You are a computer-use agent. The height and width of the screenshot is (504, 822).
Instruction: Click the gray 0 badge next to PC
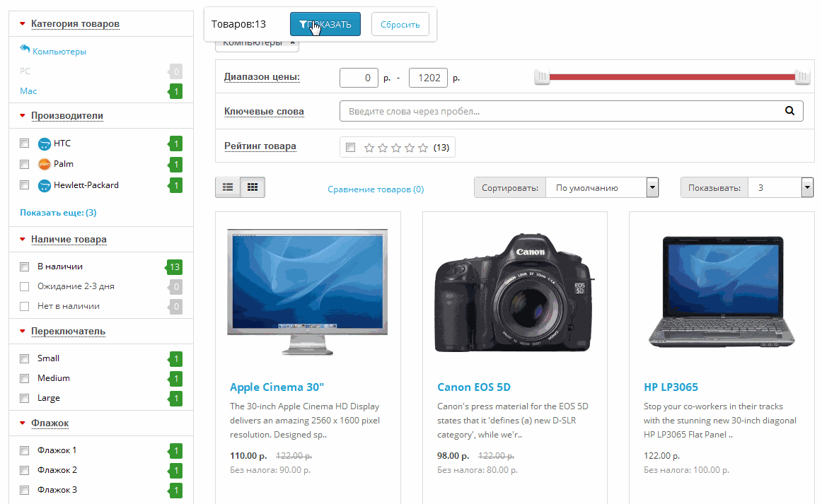(175, 72)
